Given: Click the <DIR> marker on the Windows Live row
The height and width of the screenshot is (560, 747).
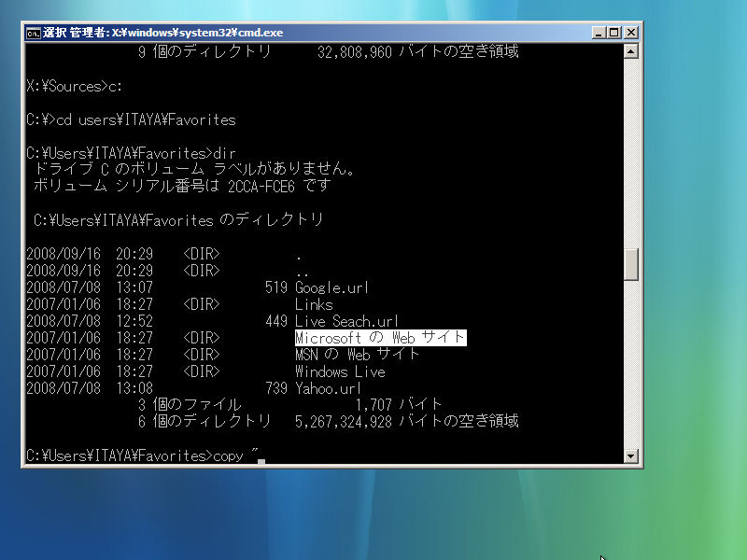Looking at the screenshot, I should [x=202, y=371].
